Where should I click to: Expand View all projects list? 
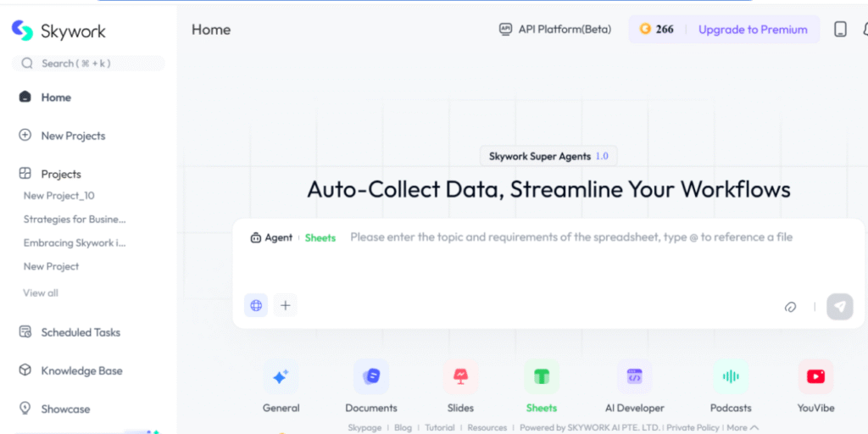pos(41,293)
